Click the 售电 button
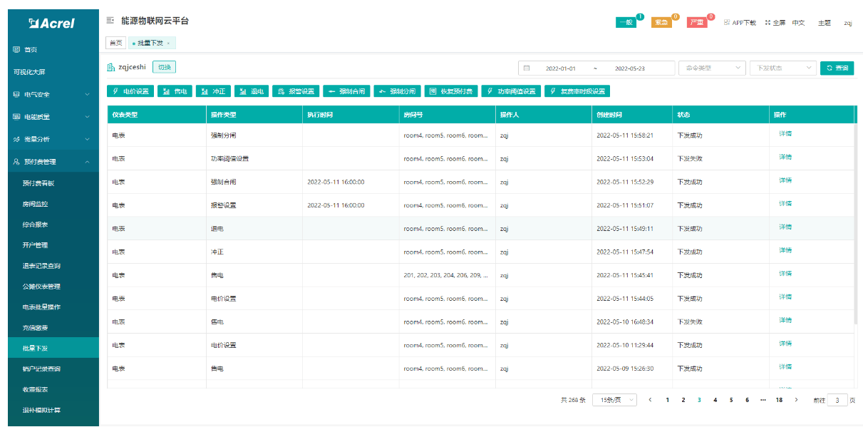The height and width of the screenshot is (427, 868). 174,91
